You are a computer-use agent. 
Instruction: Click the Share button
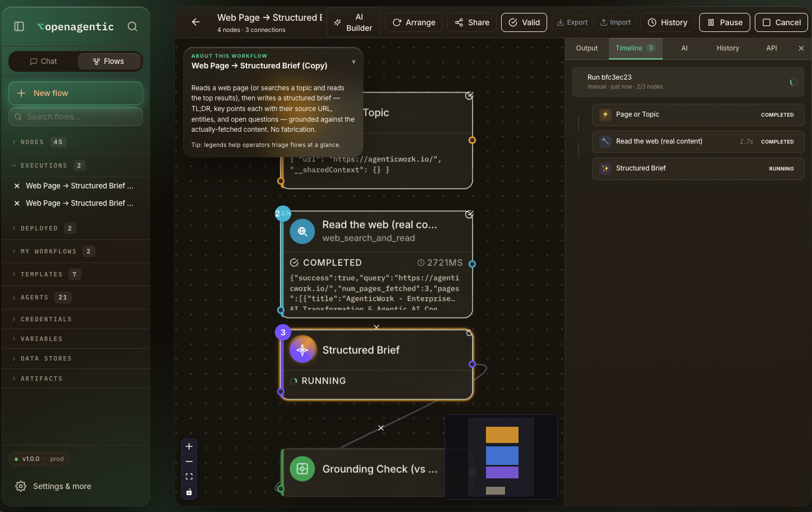(472, 22)
